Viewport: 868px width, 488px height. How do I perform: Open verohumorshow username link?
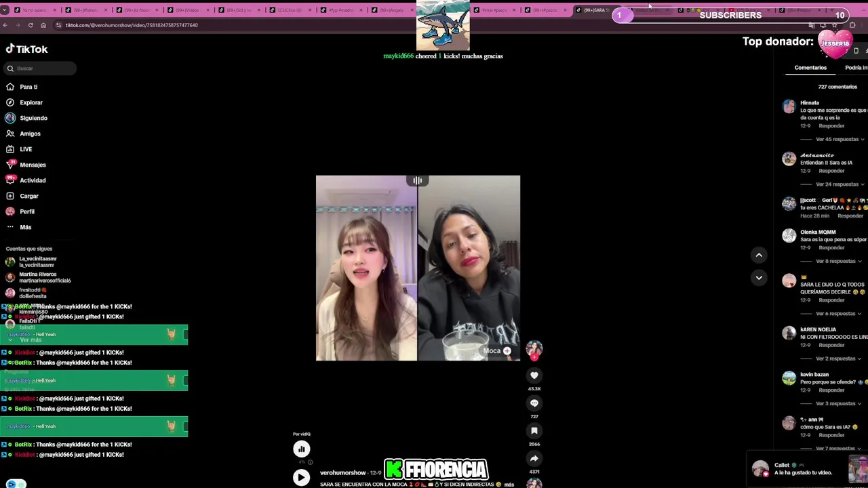pyautogui.click(x=342, y=472)
